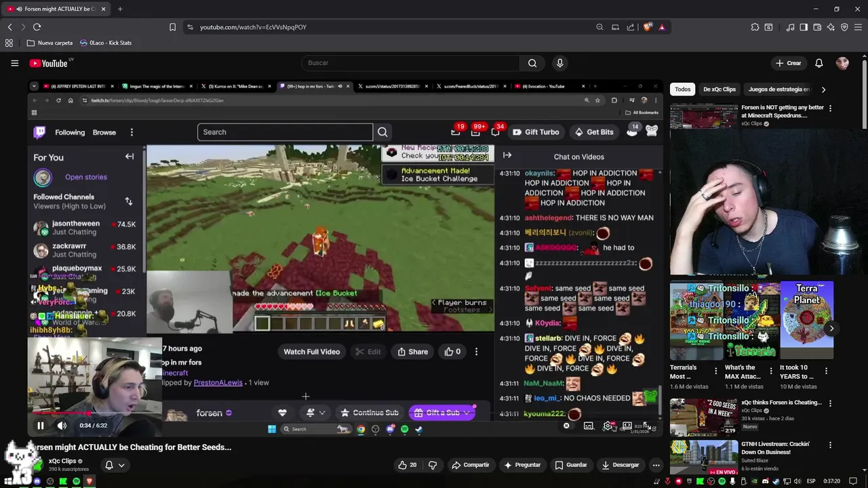Screen dimensions: 868x488
Task: Open 'GTNH Livestream: Crackin' Down' video
Action: tap(775, 448)
